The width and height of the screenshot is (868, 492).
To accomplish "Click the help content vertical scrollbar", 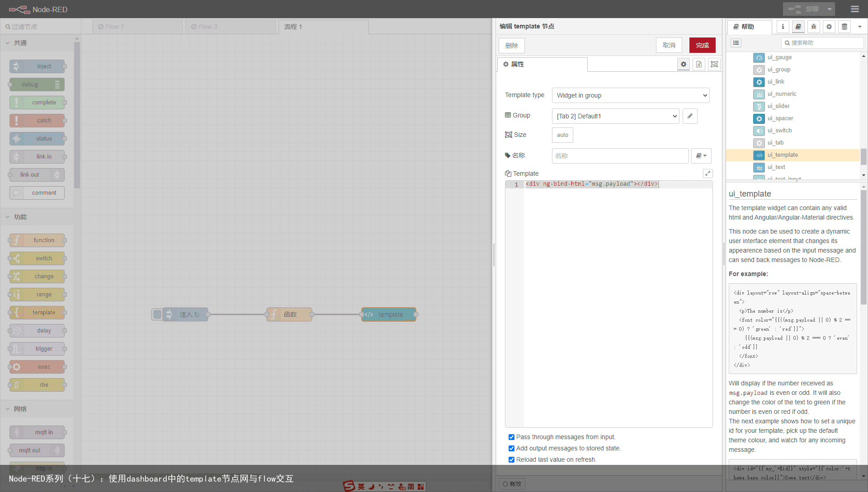I will point(863,247).
